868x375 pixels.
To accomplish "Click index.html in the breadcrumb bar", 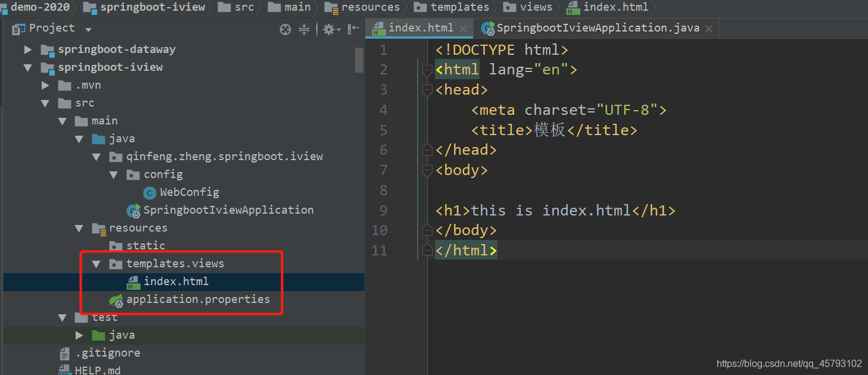I will click(x=615, y=7).
